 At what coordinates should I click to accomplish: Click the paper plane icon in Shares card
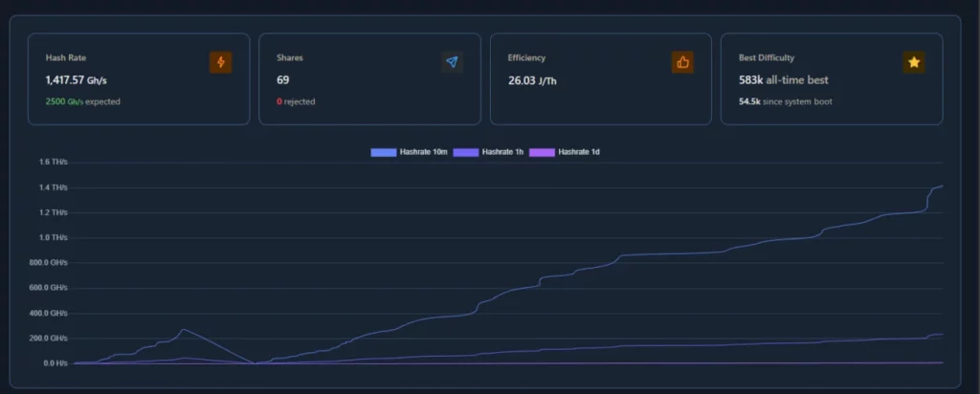[x=452, y=62]
